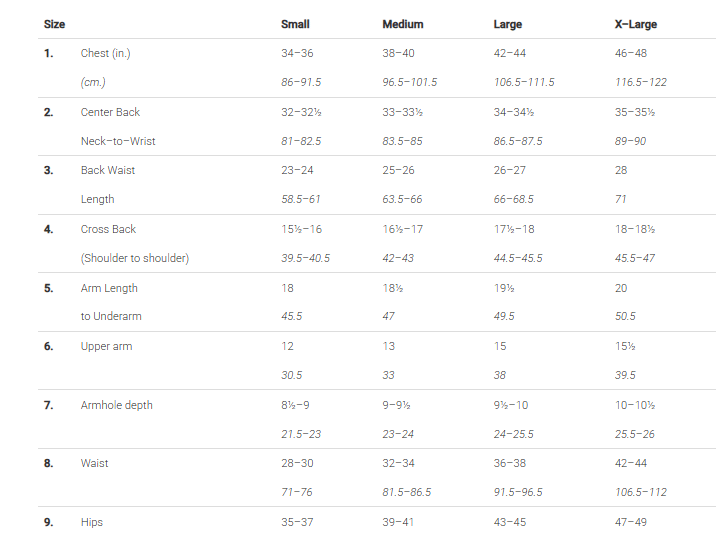
Task: Click the Medium column header
Action: pyautogui.click(x=403, y=24)
